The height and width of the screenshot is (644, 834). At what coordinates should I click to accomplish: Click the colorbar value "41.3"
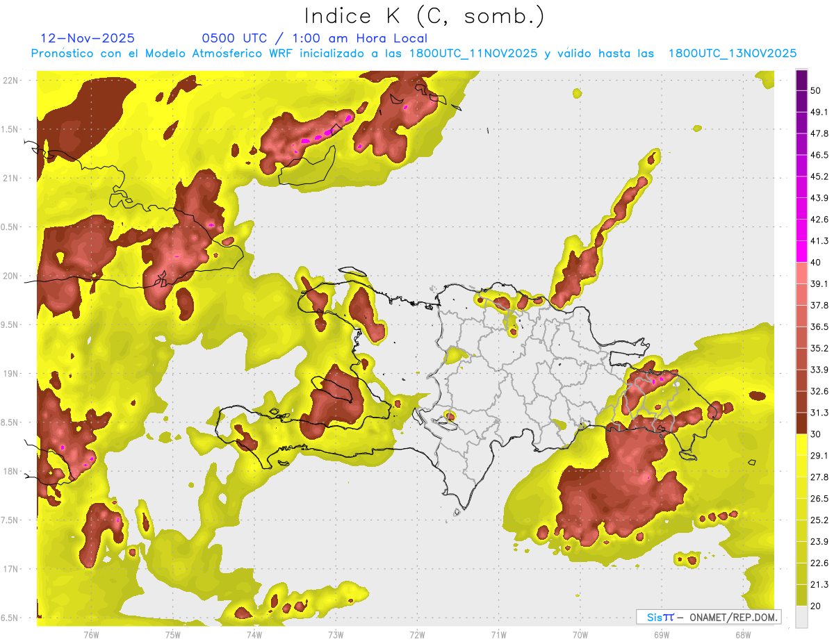pyautogui.click(x=819, y=241)
